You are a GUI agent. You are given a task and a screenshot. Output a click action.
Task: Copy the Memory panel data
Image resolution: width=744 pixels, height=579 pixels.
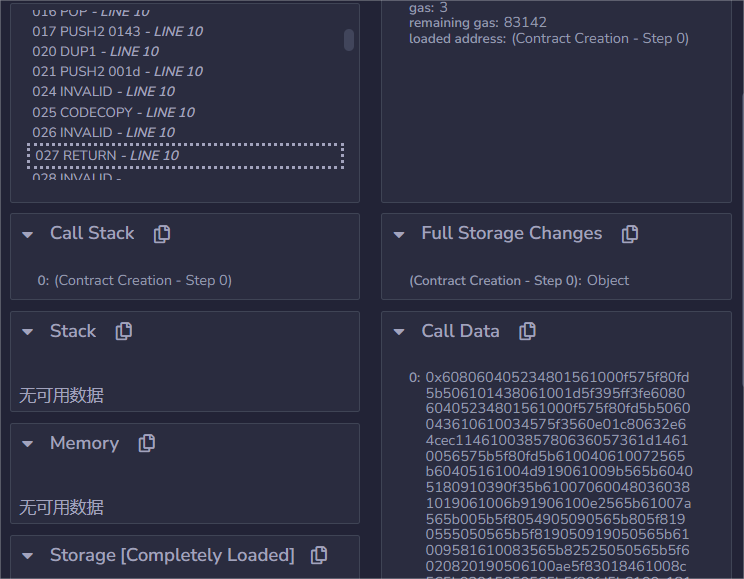tap(146, 443)
